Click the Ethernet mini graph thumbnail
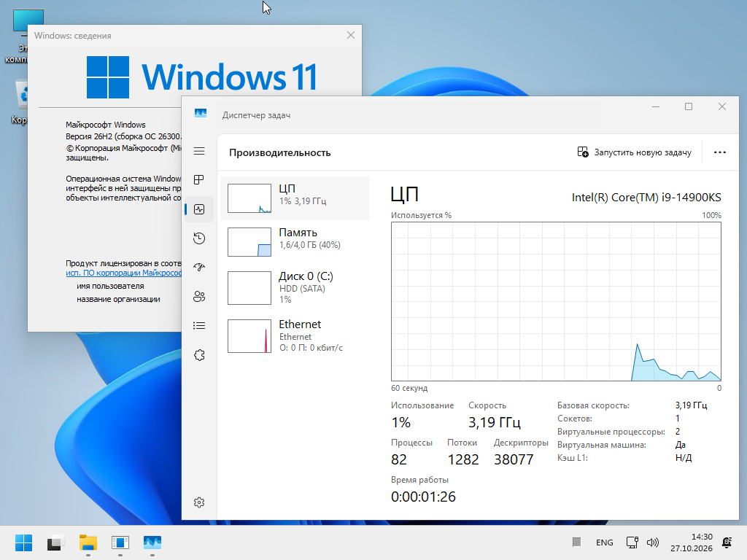 (249, 335)
